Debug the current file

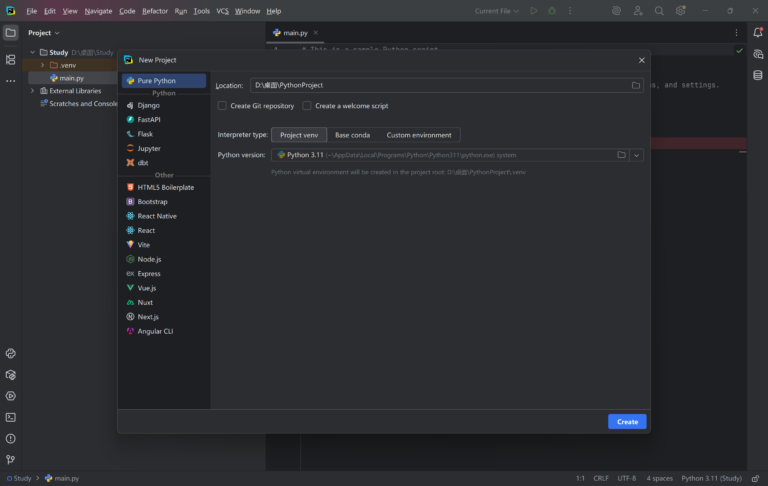click(x=552, y=11)
